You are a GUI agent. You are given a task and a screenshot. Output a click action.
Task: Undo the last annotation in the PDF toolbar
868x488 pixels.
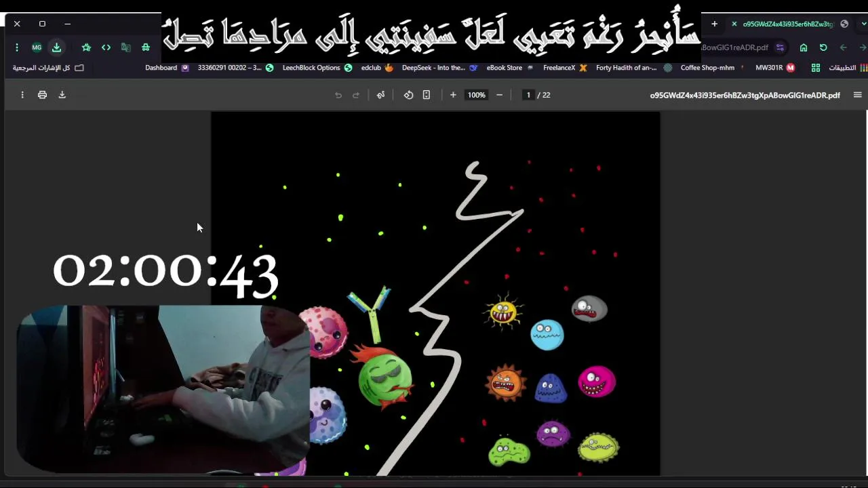(338, 95)
